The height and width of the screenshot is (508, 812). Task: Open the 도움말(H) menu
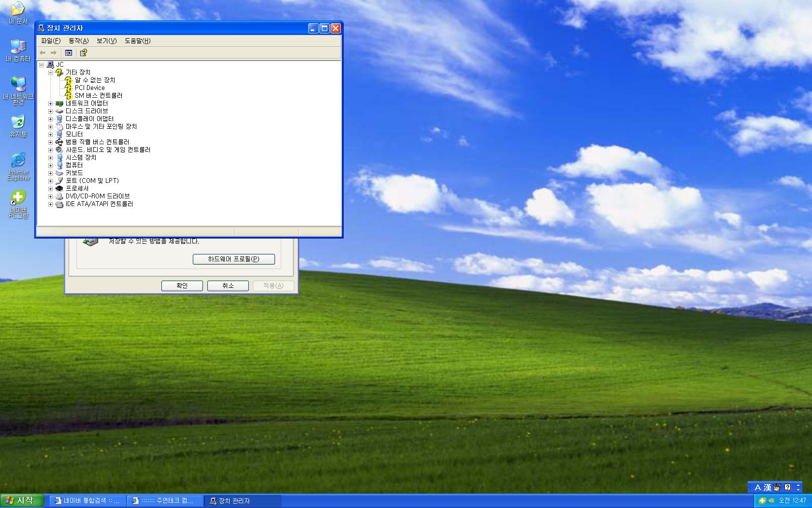point(138,41)
